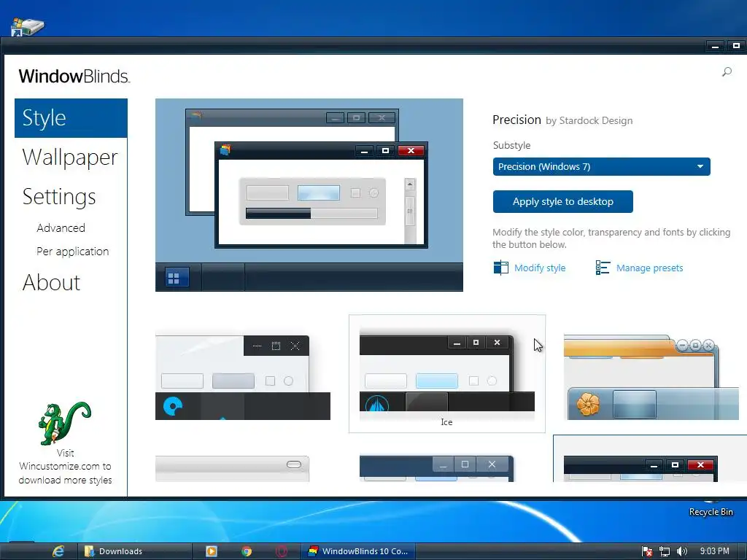Click the WindowBlinds 10 taskbar button
Viewport: 747px width, 560px height.
357,551
